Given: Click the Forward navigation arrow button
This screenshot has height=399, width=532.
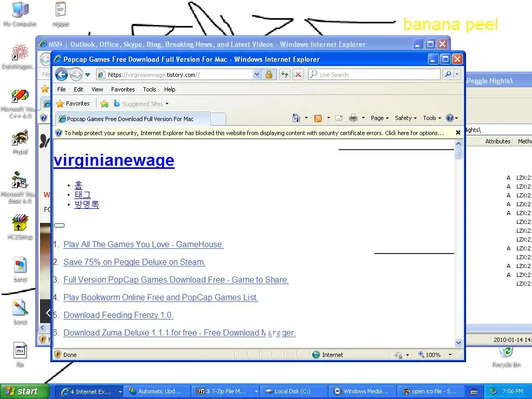Looking at the screenshot, I should 76,75.
